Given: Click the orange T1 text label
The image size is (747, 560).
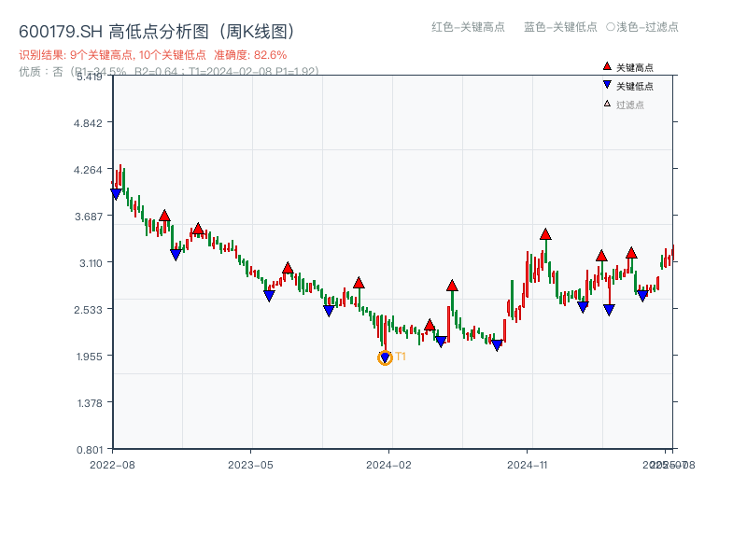Looking at the screenshot, I should [x=401, y=357].
